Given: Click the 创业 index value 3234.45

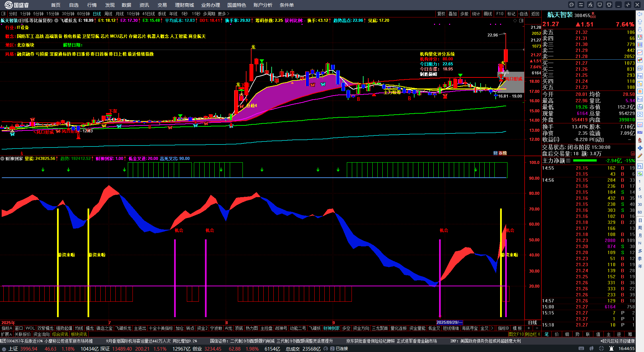Looking at the screenshot, I should click(x=213, y=349).
